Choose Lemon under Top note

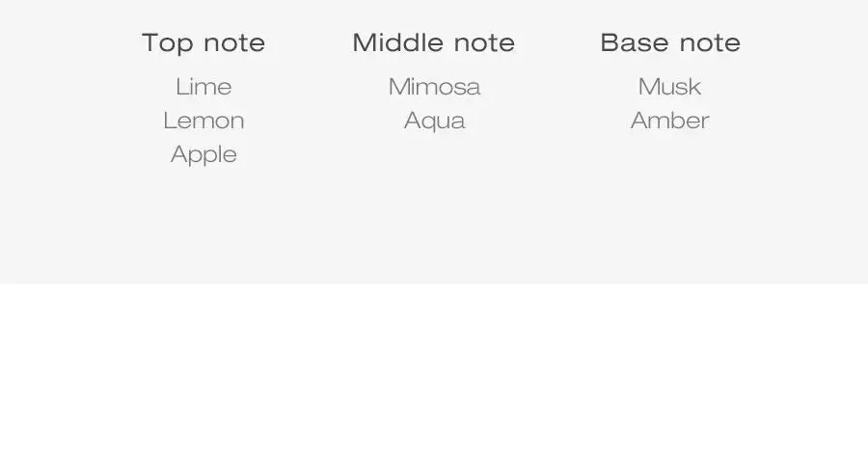pyautogui.click(x=203, y=121)
